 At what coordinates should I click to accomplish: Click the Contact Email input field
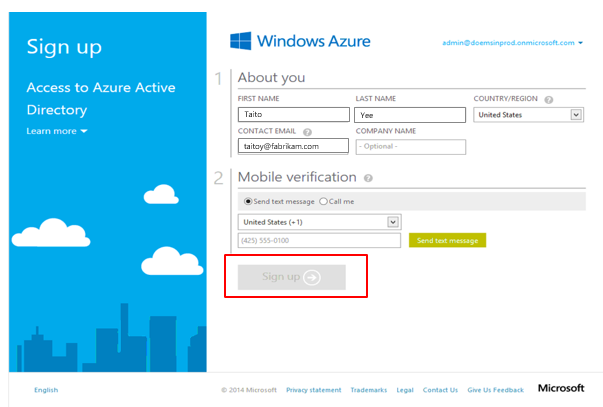click(293, 146)
